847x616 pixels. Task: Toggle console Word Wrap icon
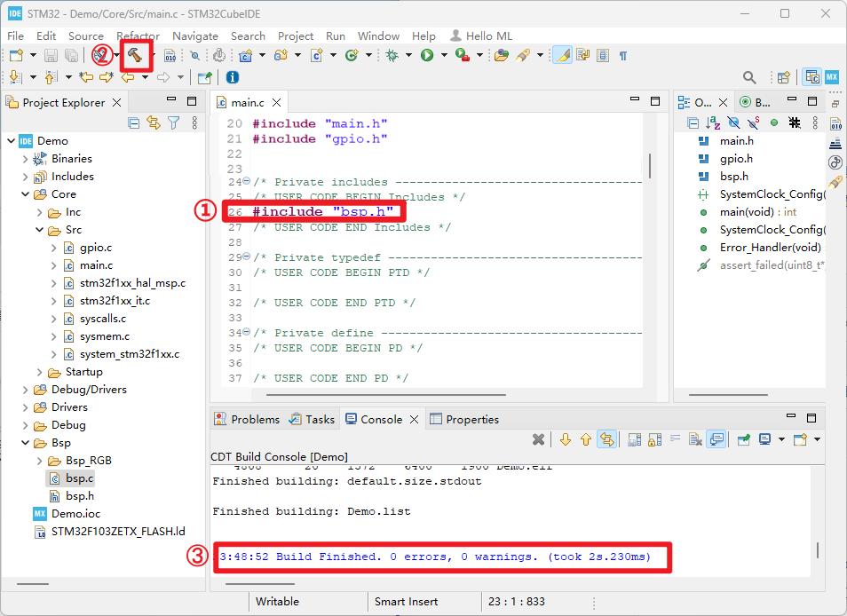coord(676,438)
